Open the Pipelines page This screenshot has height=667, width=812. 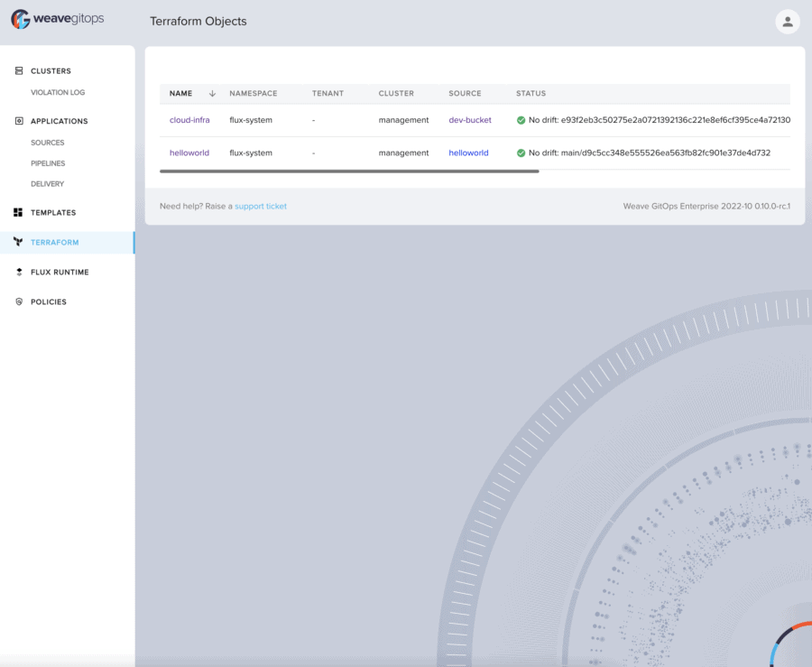pos(47,163)
